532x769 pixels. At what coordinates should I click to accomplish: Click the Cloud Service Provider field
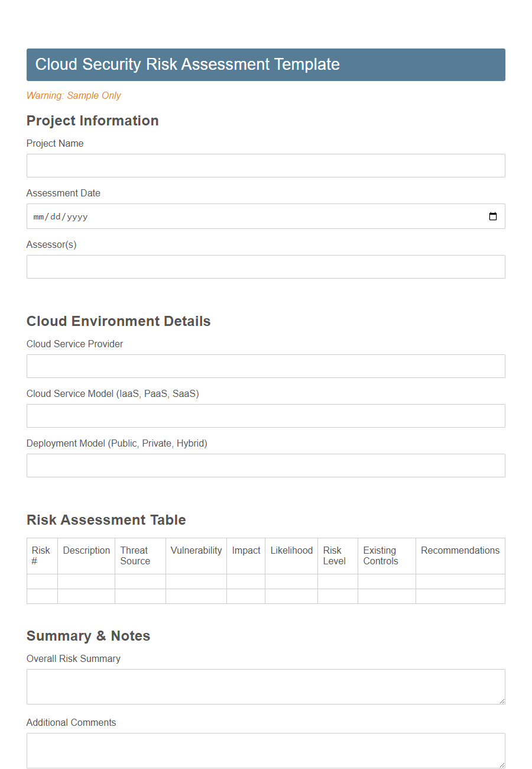coord(265,366)
